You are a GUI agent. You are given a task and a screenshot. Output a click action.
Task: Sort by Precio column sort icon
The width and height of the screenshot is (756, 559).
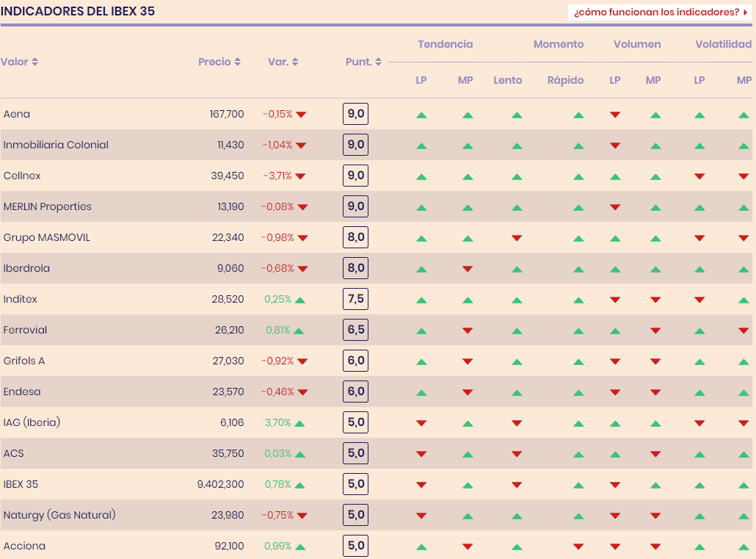237,62
